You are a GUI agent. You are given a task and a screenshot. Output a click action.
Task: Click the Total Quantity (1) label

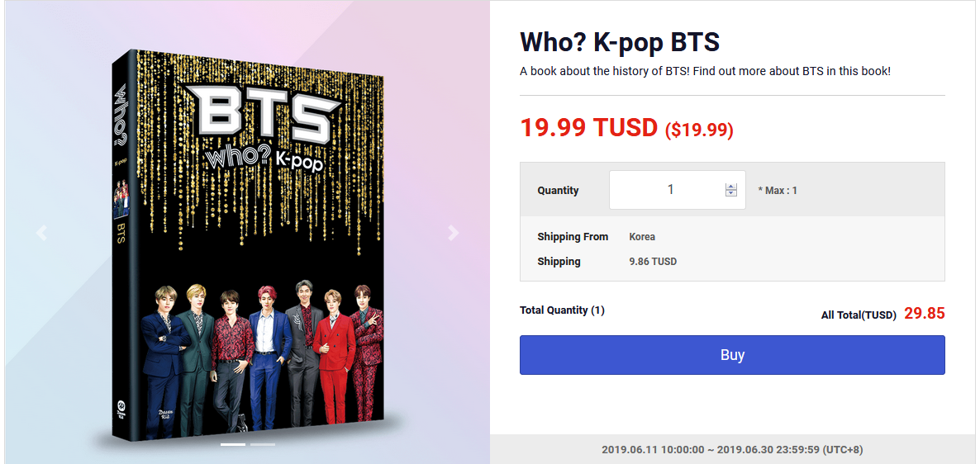[562, 310]
